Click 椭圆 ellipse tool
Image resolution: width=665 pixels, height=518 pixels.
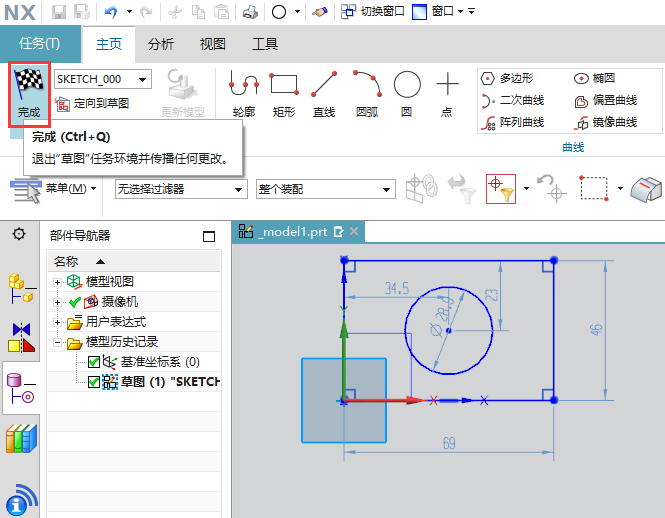(594, 78)
